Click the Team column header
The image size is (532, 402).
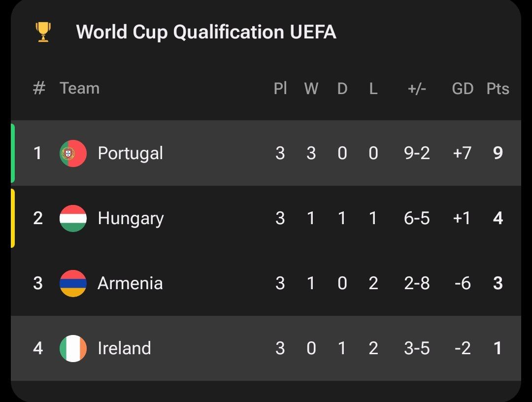tap(79, 89)
